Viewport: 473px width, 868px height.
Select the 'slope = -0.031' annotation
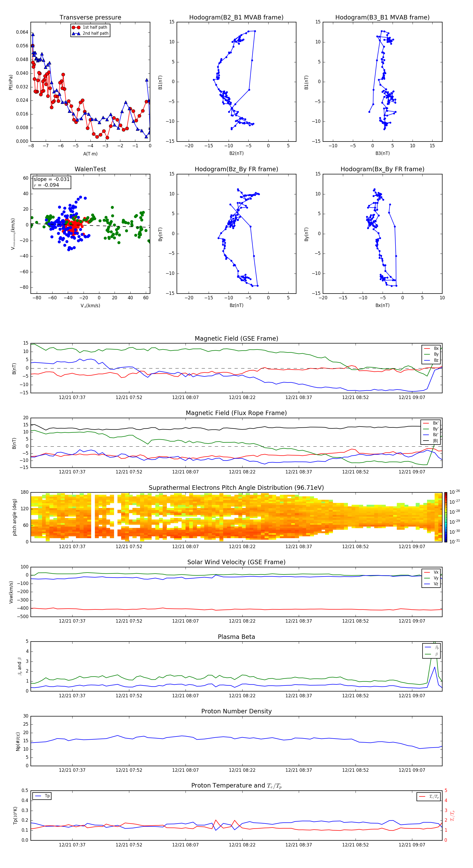[52, 179]
